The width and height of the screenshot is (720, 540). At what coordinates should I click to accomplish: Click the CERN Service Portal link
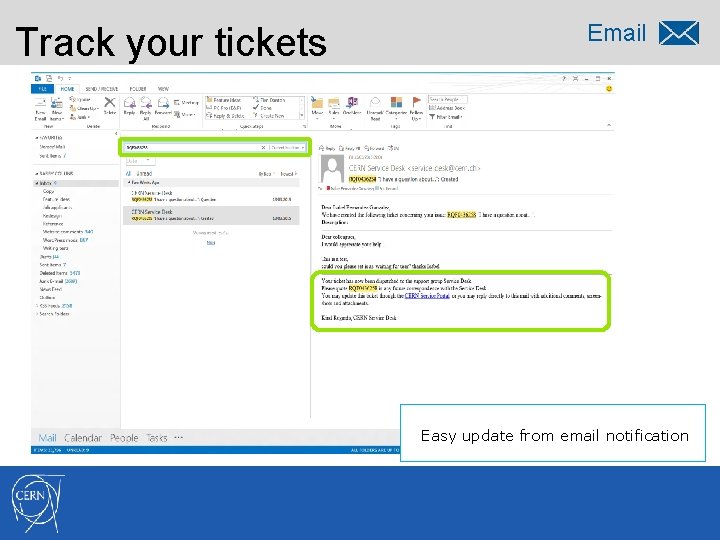427,296
